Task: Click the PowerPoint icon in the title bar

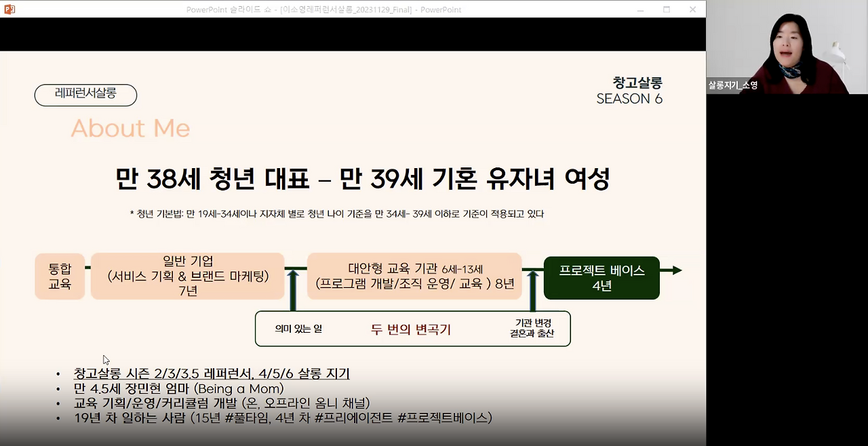Action: (9, 9)
